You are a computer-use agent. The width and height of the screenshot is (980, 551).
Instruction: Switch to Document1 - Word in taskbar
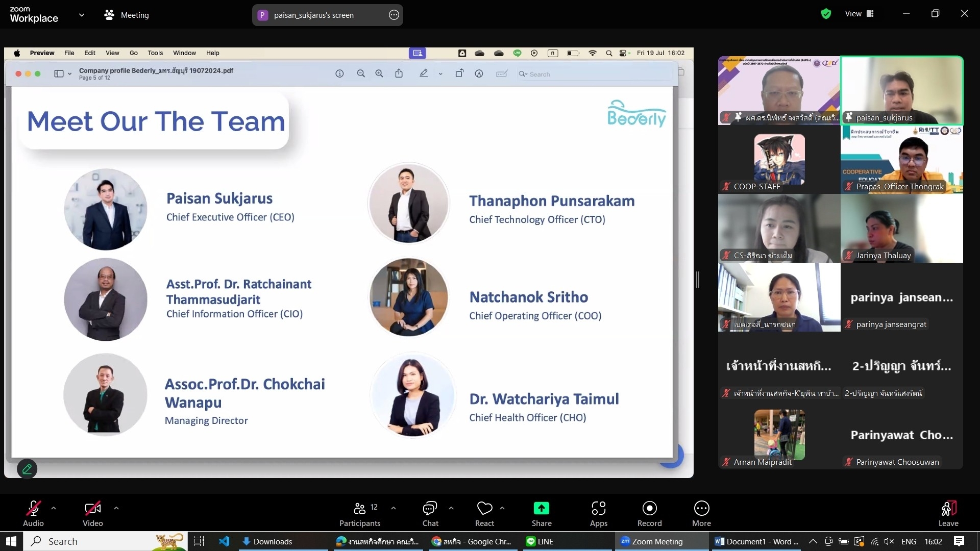tap(756, 541)
